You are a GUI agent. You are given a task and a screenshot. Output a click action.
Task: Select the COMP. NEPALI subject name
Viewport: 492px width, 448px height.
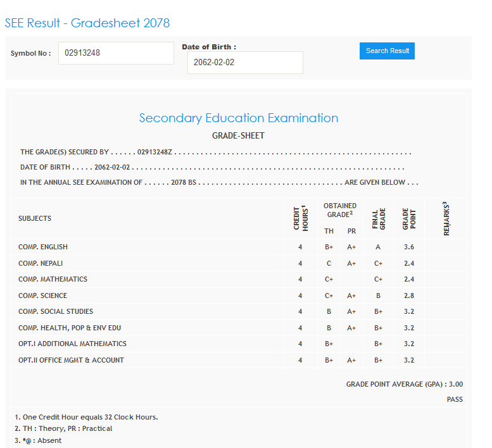point(41,263)
